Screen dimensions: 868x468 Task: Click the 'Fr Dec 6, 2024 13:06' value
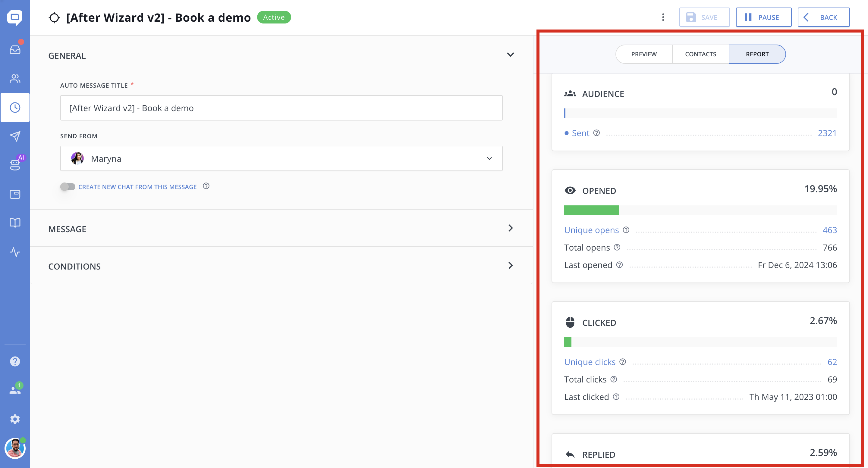click(797, 265)
